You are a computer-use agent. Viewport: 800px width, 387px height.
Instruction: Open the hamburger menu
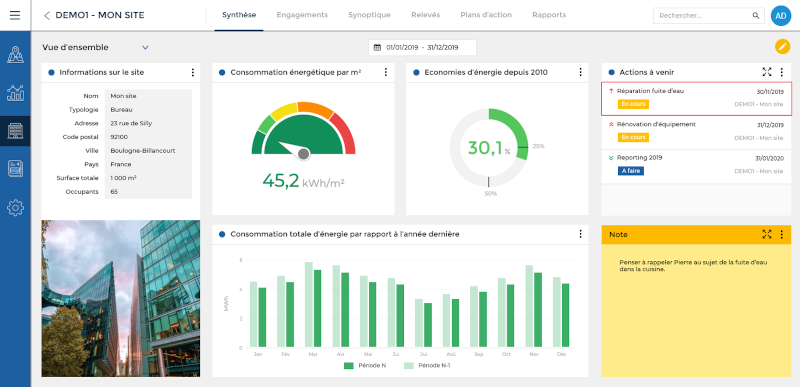(15, 15)
